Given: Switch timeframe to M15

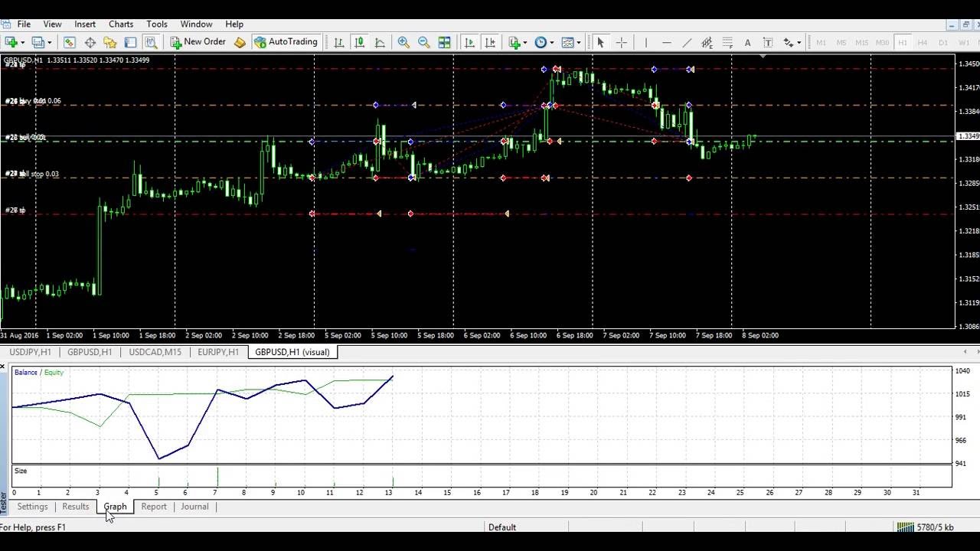Looking at the screenshot, I should point(861,42).
